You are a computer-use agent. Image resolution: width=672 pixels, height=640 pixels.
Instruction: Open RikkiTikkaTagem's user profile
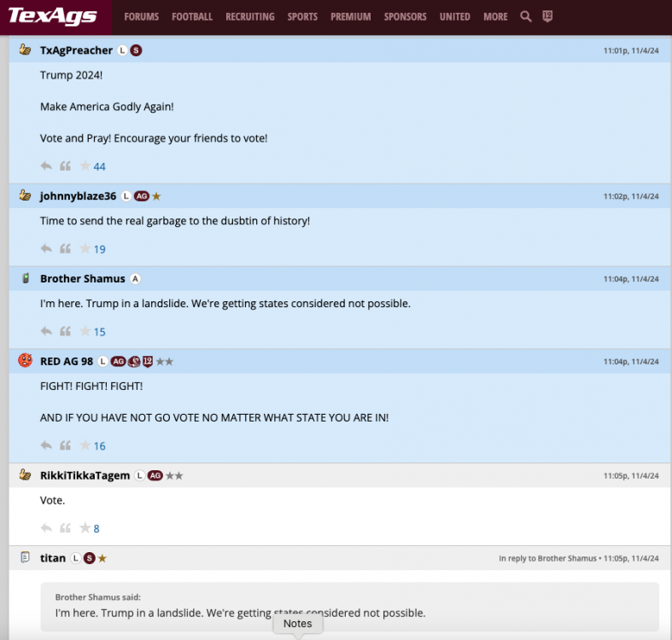tap(85, 476)
